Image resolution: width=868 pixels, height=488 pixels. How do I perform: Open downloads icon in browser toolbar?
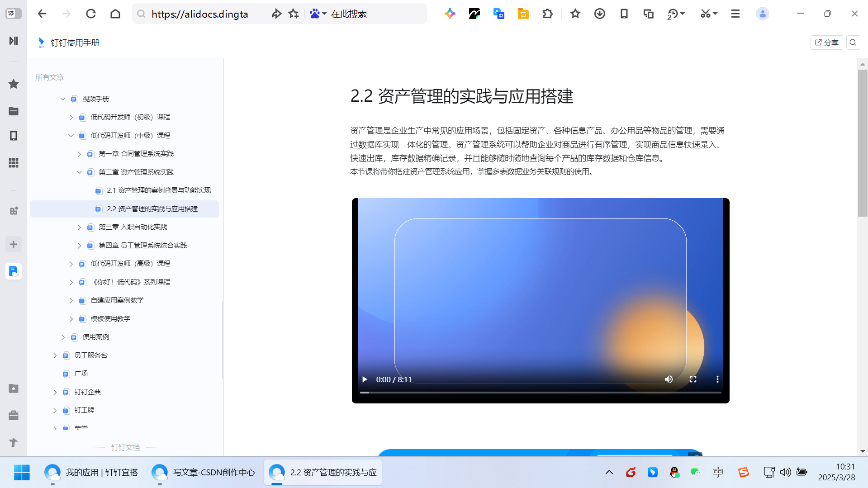click(x=600, y=14)
